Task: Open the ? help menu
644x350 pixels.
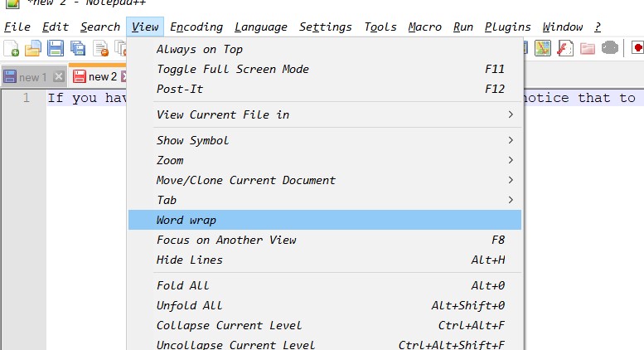Action: tap(598, 27)
